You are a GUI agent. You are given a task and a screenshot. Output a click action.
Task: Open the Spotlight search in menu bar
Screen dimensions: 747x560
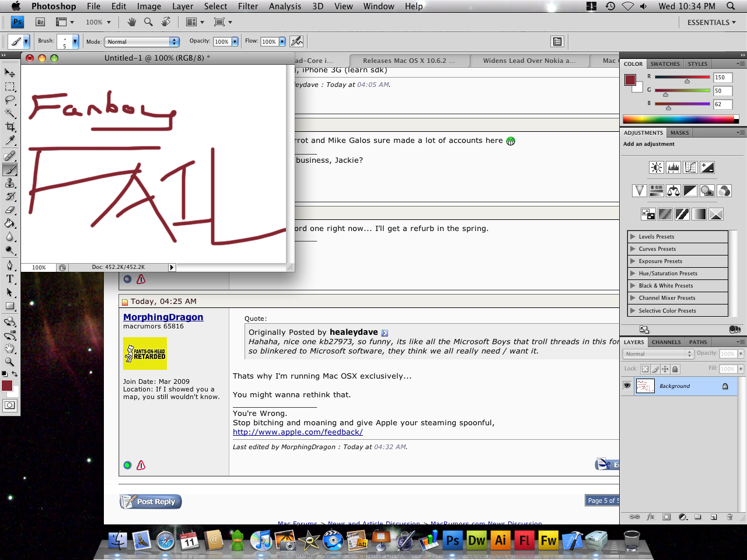click(731, 6)
